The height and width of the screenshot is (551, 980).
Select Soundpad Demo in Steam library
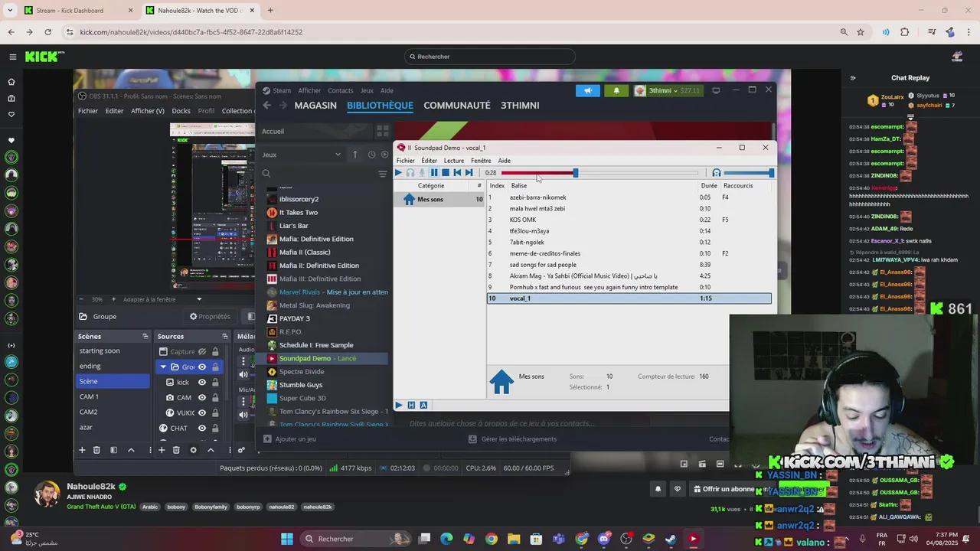tap(318, 358)
